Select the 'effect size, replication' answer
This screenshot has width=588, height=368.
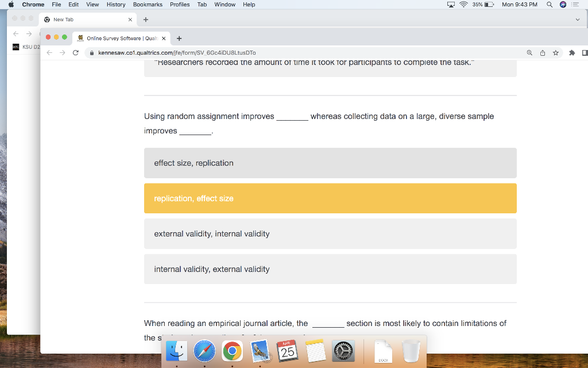click(x=330, y=163)
